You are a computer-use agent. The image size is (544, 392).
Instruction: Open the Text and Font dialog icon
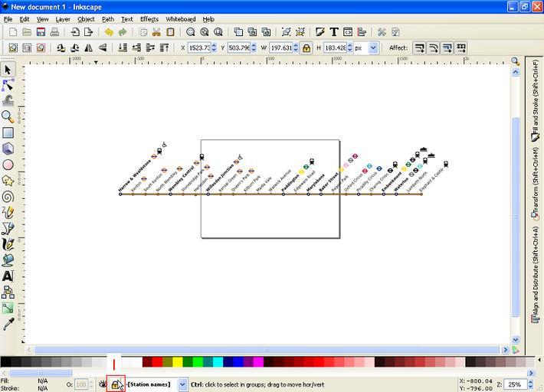pyautogui.click(x=334, y=32)
